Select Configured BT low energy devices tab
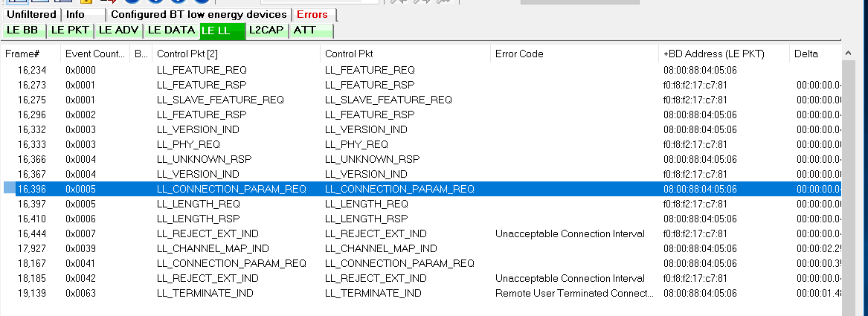 coord(199,14)
